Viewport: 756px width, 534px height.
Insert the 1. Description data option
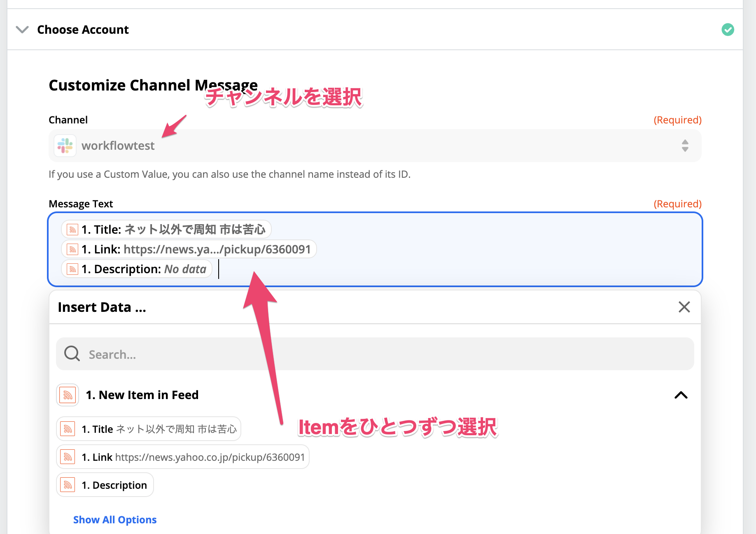[x=105, y=485]
